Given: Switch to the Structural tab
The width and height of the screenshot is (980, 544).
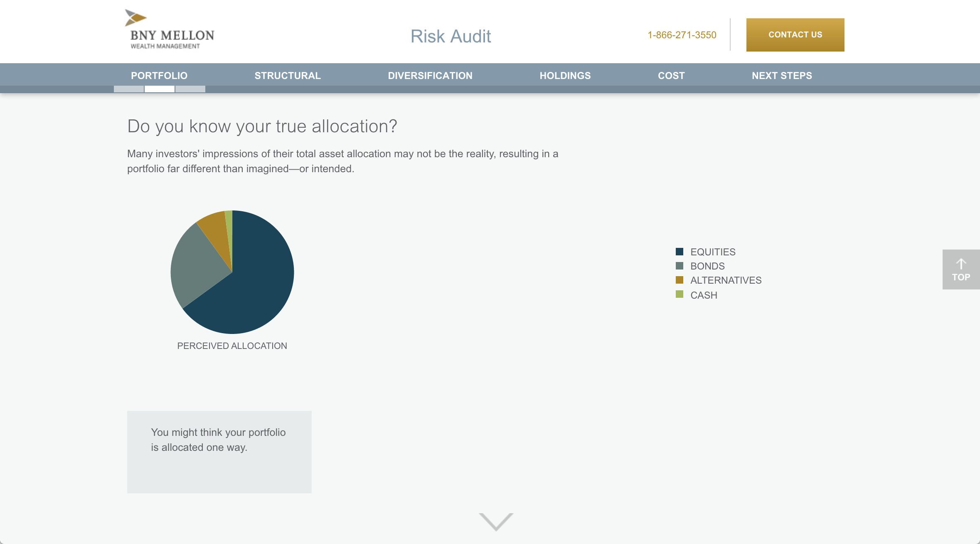Looking at the screenshot, I should tap(288, 76).
